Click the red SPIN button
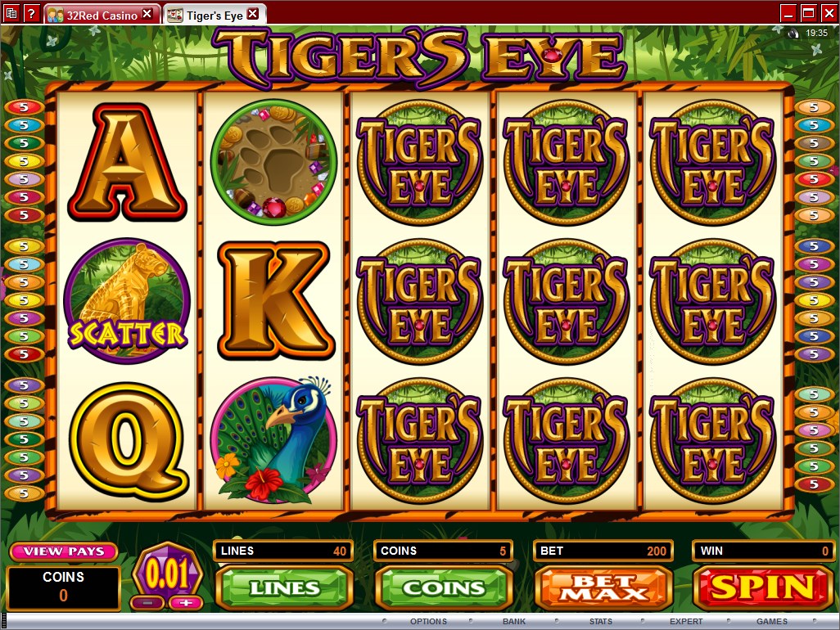Screen dimensions: 840x630 pos(762,587)
